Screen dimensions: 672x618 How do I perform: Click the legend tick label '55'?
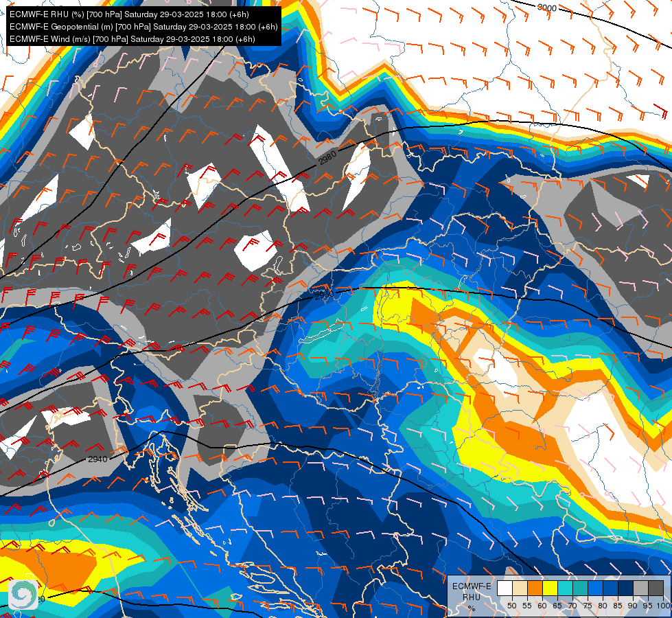pyautogui.click(x=527, y=606)
